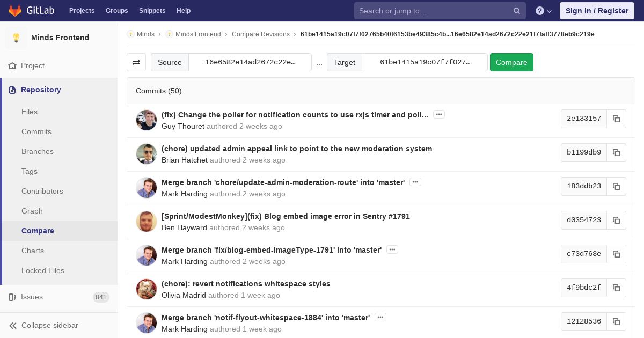Open the 'revert notifications whitespace styles' commit
644x338 pixels.
click(x=246, y=284)
